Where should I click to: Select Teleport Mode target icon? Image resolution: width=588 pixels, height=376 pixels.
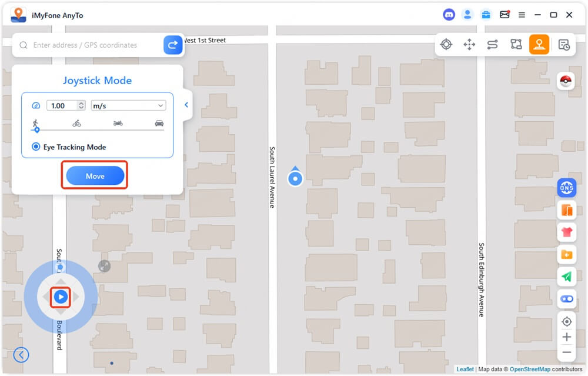[x=446, y=44]
